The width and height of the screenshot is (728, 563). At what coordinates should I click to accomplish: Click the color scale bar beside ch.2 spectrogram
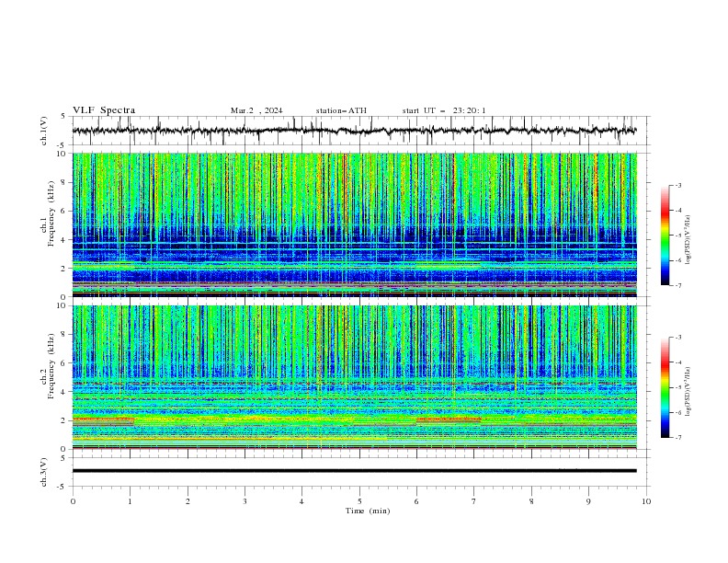tap(665, 387)
